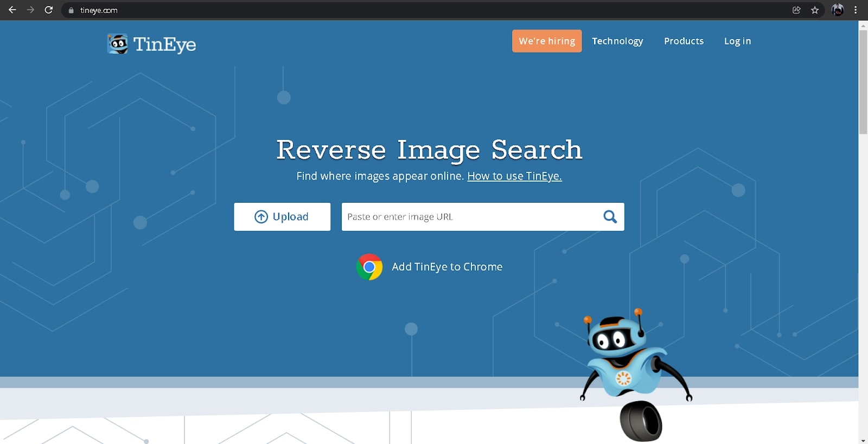The height and width of the screenshot is (444, 868).
Task: Click the Add TinEye to Chrome link
Action: 447,267
